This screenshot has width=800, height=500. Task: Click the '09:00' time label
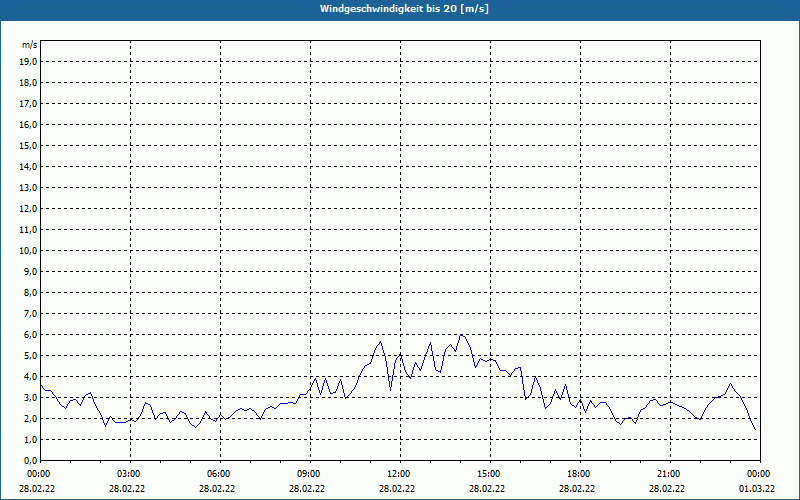(309, 474)
